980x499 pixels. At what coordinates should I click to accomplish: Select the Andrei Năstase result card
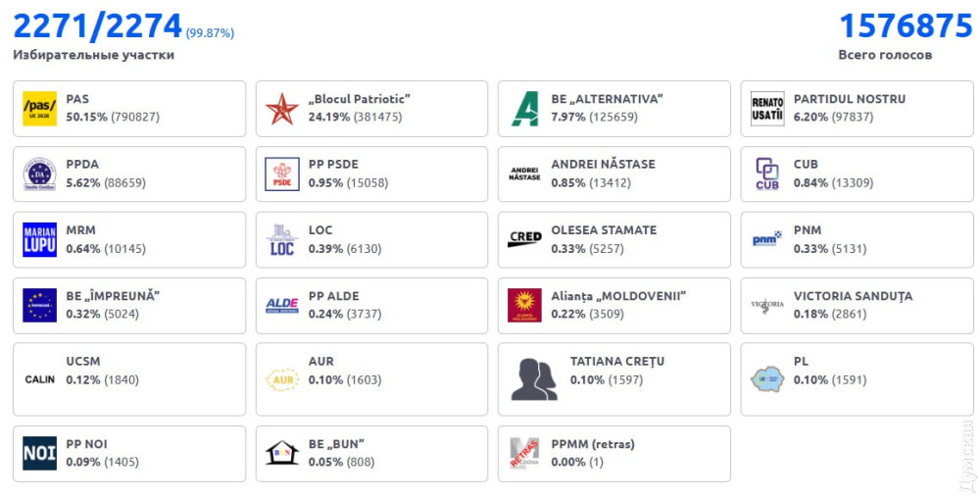tap(613, 175)
